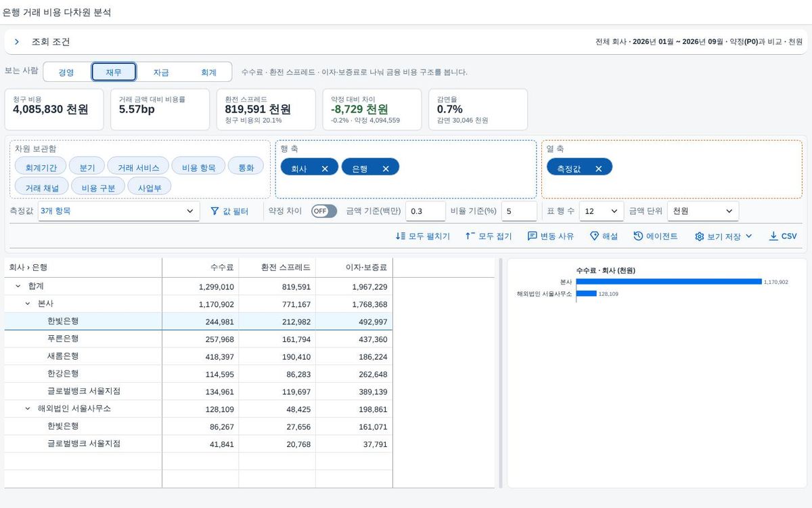Open the 금액 단위 천원 dropdown
Viewport: 812px width, 508px height.
703,211
